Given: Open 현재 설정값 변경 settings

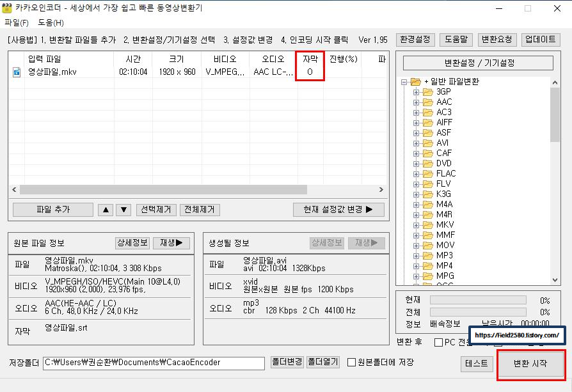Looking at the screenshot, I should [x=338, y=210].
